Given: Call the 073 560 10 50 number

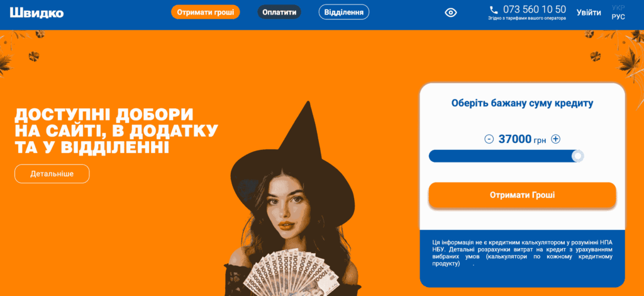Looking at the screenshot, I should (535, 9).
